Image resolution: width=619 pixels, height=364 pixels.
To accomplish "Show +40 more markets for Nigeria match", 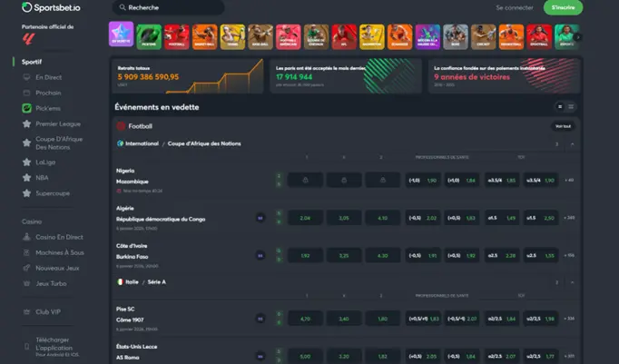I will point(569,180).
